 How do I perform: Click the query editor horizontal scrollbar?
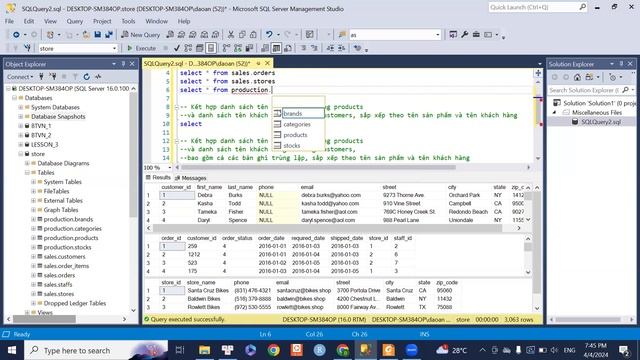pyautogui.click(x=319, y=167)
